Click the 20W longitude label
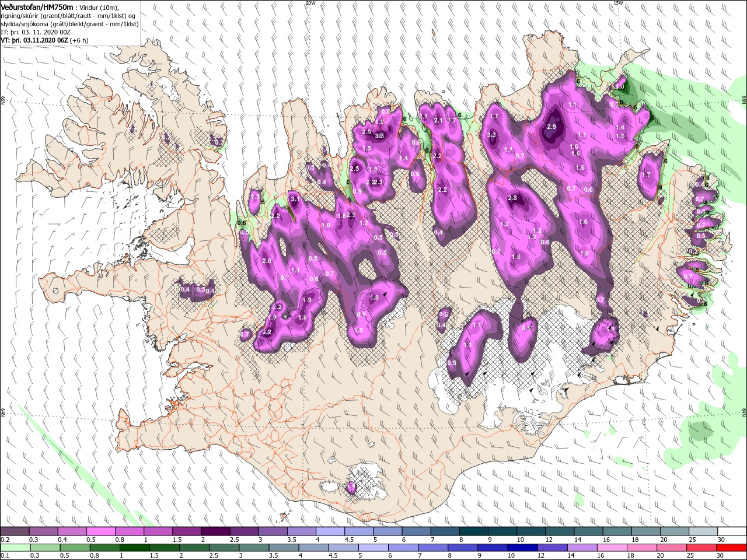Viewport: 747px width, 560px height. click(x=310, y=2)
